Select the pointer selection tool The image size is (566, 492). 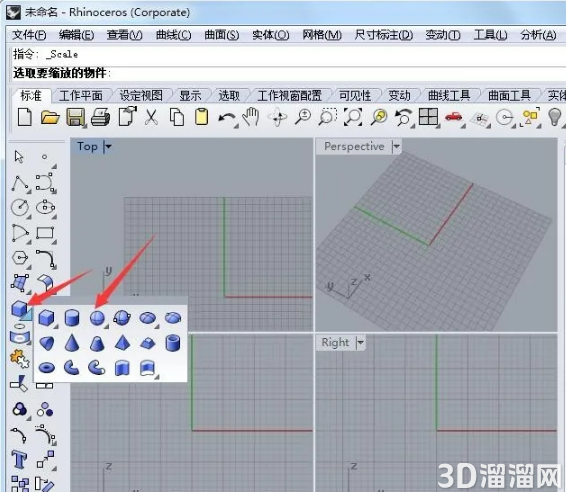tap(19, 157)
